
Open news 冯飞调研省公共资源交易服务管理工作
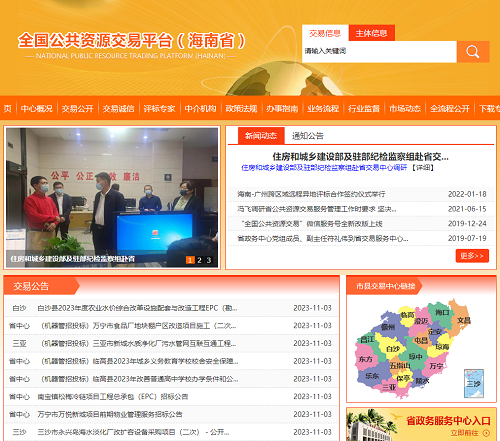point(317,209)
